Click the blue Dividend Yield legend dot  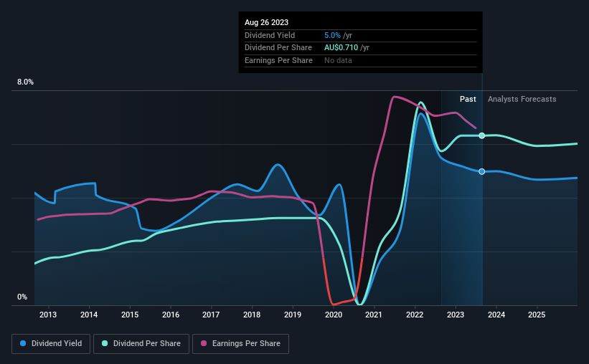tap(23, 343)
